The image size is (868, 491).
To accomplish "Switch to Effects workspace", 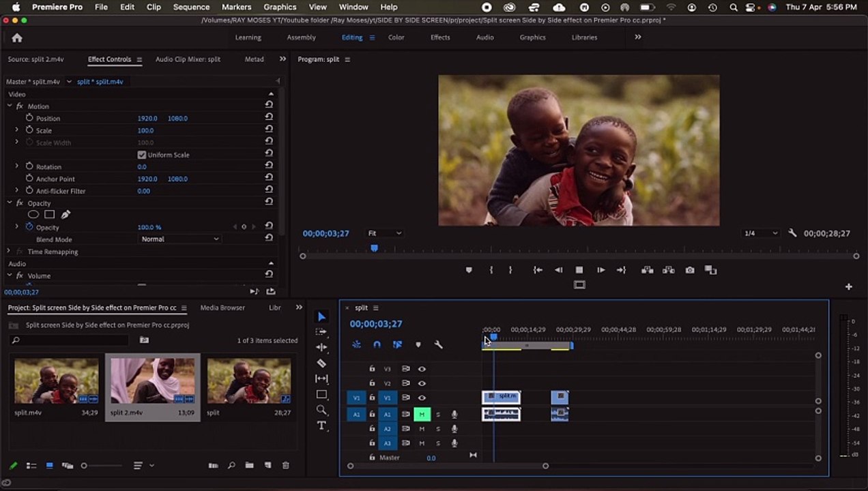I will [x=440, y=38].
